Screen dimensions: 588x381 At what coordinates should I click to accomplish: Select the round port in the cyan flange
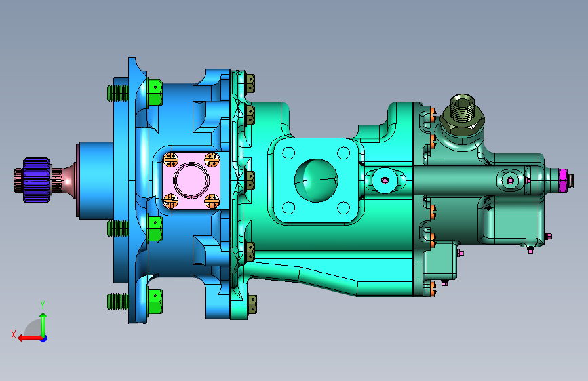316,180
